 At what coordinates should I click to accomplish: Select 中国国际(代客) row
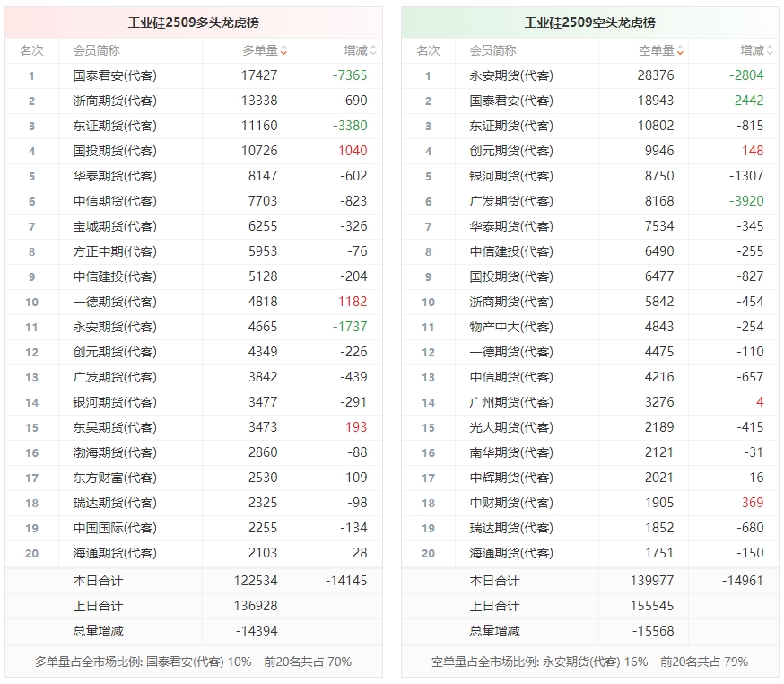point(194,528)
